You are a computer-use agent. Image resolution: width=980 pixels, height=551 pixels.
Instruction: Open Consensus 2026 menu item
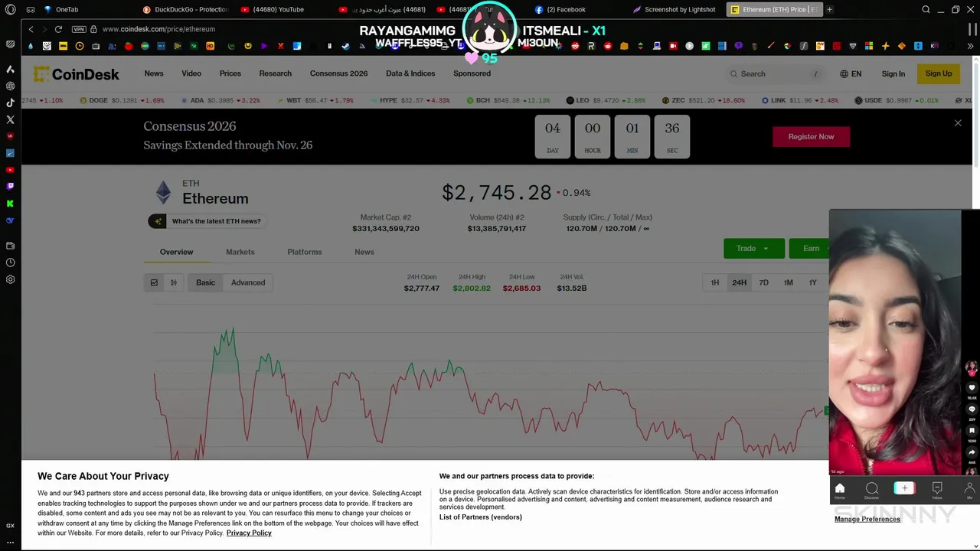[338, 73]
